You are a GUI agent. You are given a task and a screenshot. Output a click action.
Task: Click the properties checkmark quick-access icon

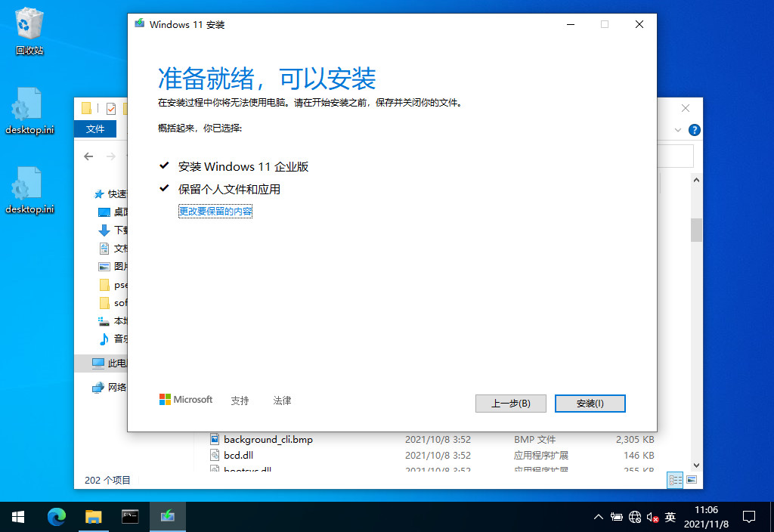(111, 108)
